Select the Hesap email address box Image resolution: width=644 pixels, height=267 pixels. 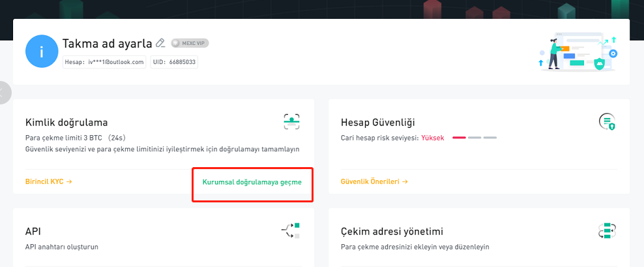pos(104,62)
